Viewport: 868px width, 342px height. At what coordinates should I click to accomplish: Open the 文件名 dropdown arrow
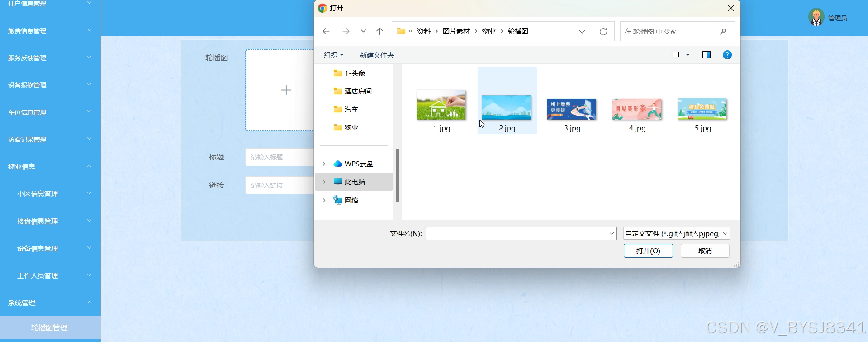click(612, 233)
